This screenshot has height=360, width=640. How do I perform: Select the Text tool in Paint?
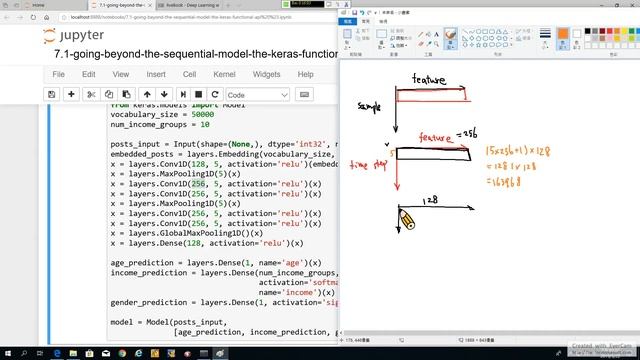436,35
